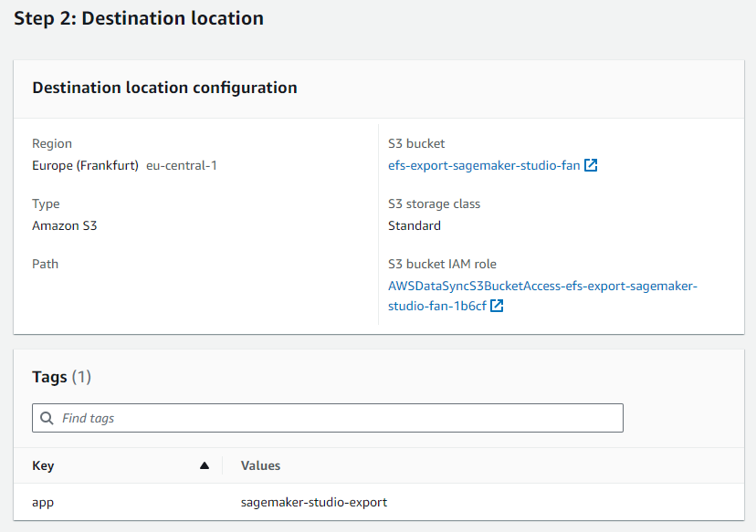756x532 pixels.
Task: Click the magnifier icon in Find tags
Action: tap(47, 418)
